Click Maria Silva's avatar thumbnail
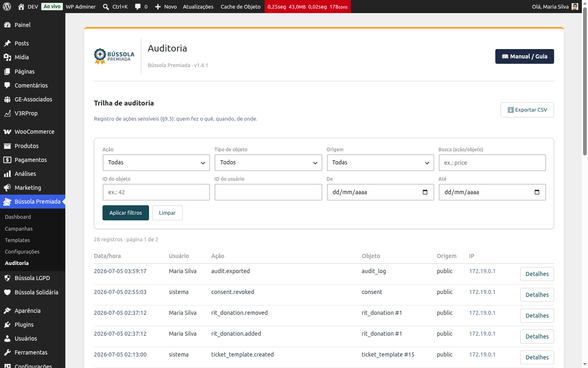The height and width of the screenshot is (368, 588). [575, 7]
